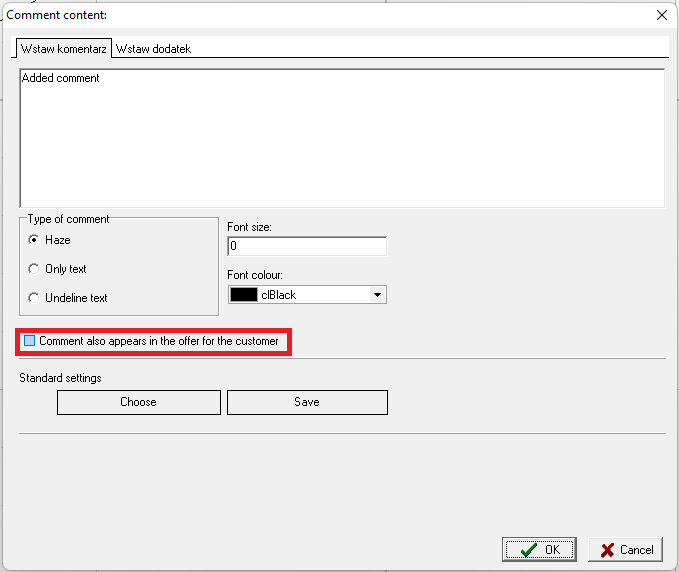Viewport: 679px width, 572px height.
Task: Save the standard settings
Action: pyautogui.click(x=307, y=402)
